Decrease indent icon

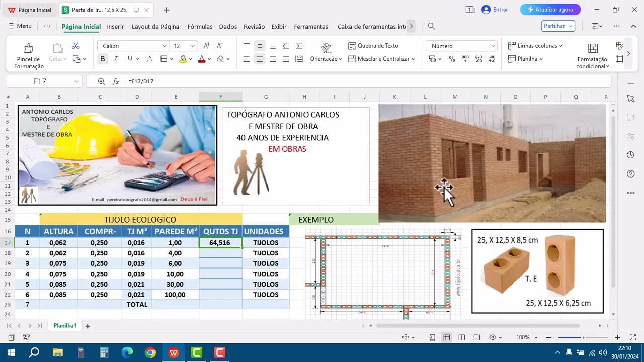pos(286,46)
